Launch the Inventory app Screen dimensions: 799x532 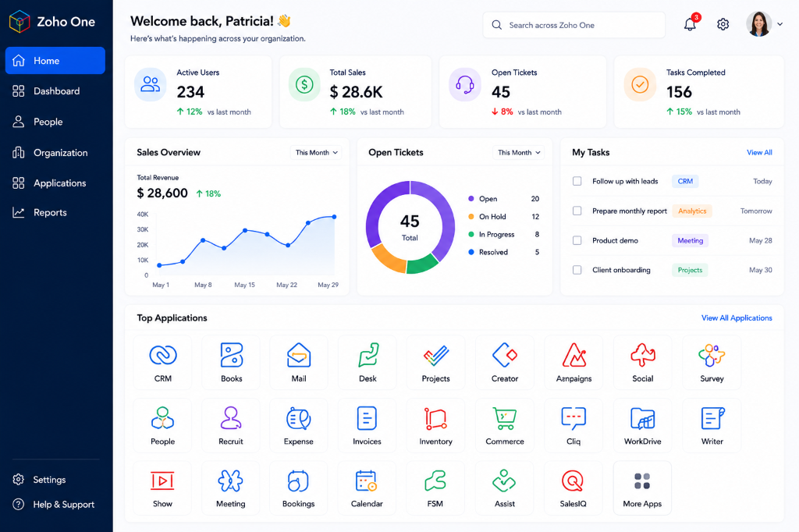tap(435, 425)
